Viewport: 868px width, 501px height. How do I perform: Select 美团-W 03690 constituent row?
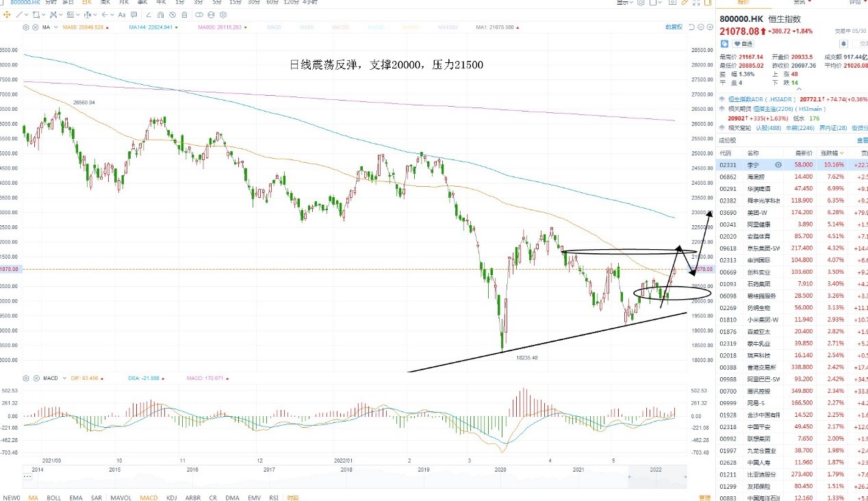pos(792,212)
